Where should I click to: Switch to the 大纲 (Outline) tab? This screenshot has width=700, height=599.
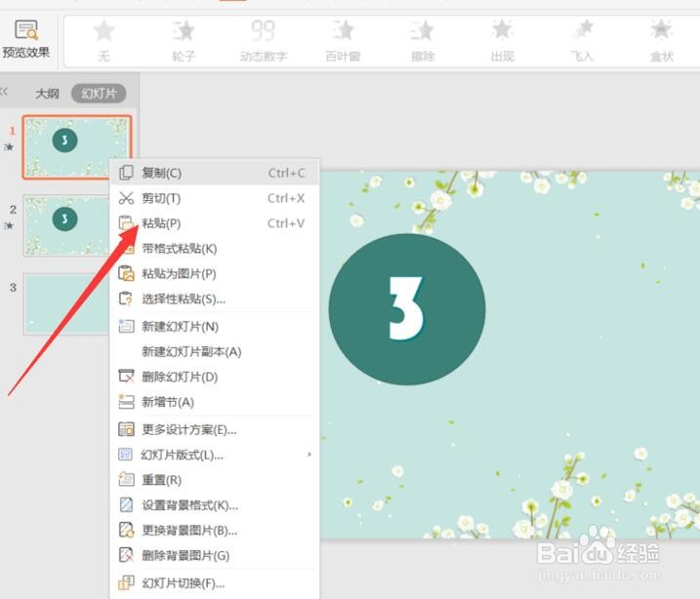click(x=47, y=94)
